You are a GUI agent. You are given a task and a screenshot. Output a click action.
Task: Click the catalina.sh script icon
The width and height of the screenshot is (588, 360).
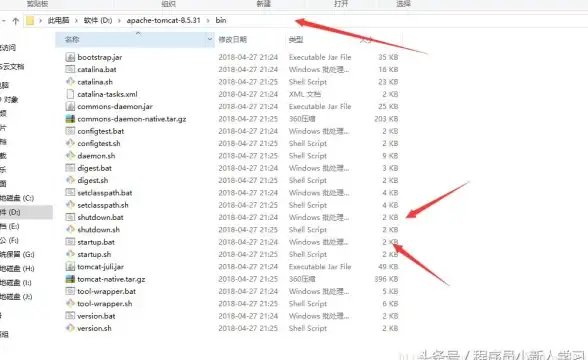(x=70, y=82)
